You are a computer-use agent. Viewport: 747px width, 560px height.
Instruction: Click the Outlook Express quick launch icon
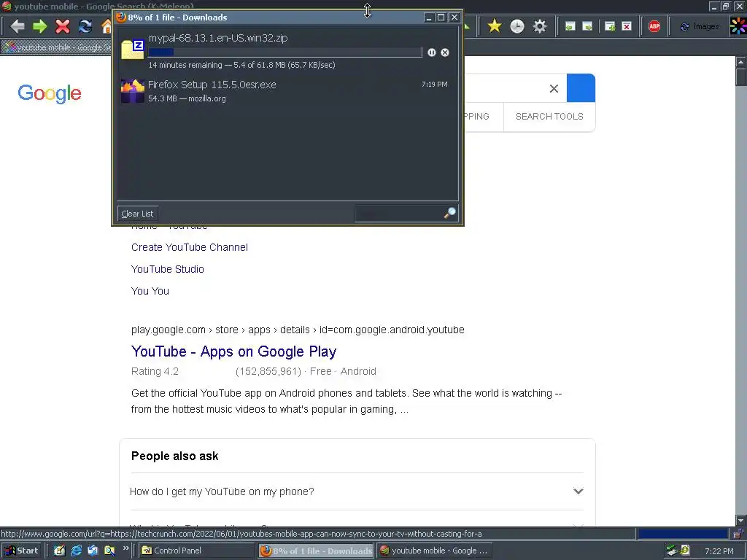tap(93, 551)
